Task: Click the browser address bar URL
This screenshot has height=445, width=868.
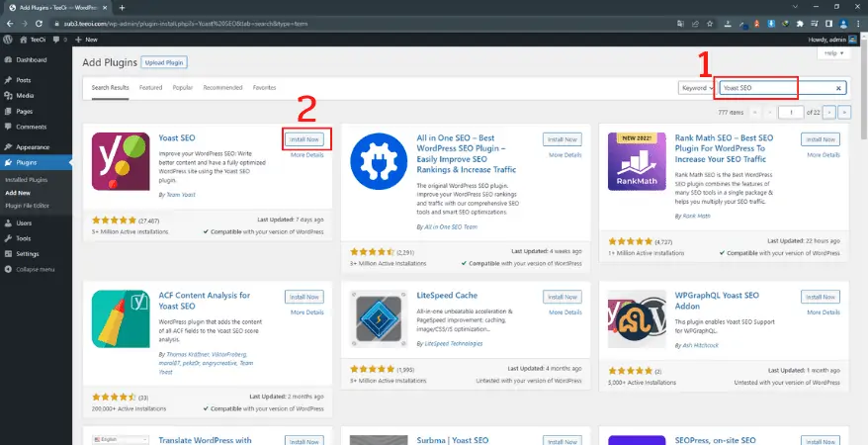Action: (186, 24)
